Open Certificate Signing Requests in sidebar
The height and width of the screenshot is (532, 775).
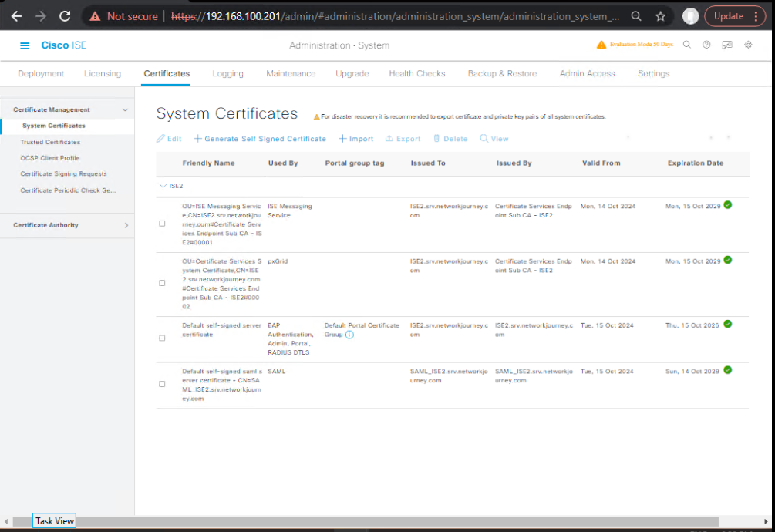point(63,174)
